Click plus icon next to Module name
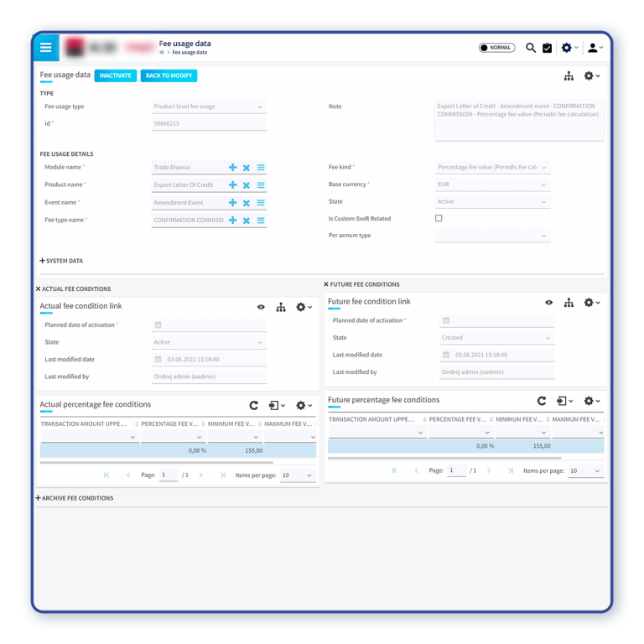Viewport: 644px width, 644px height. pyautogui.click(x=233, y=168)
